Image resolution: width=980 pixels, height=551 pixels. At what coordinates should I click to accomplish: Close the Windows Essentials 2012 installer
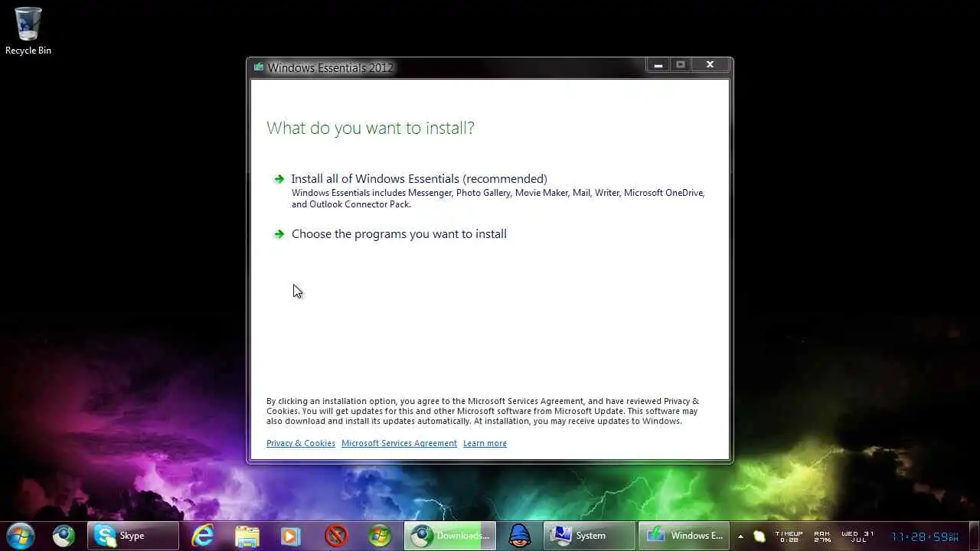click(710, 65)
